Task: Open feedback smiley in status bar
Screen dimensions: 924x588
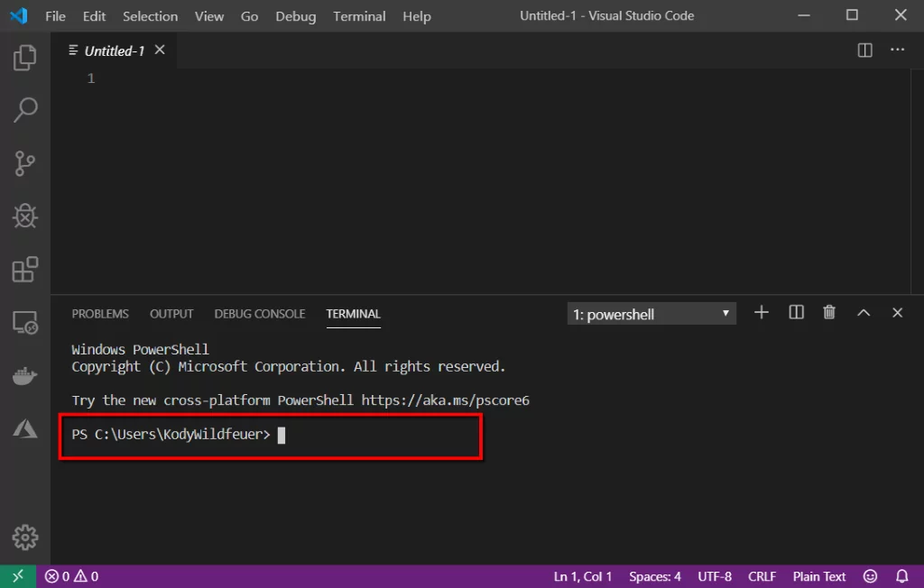Action: pyautogui.click(x=870, y=576)
